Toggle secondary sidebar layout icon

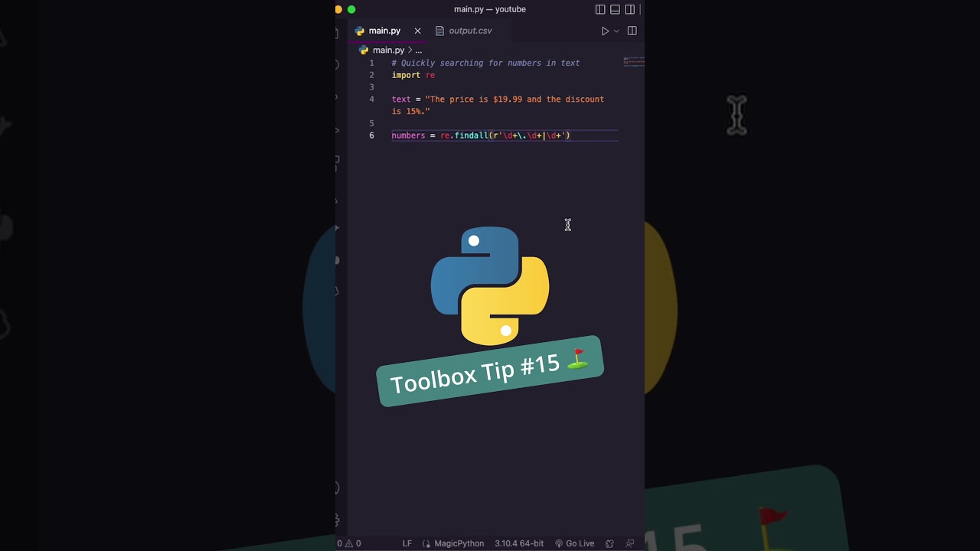[629, 10]
